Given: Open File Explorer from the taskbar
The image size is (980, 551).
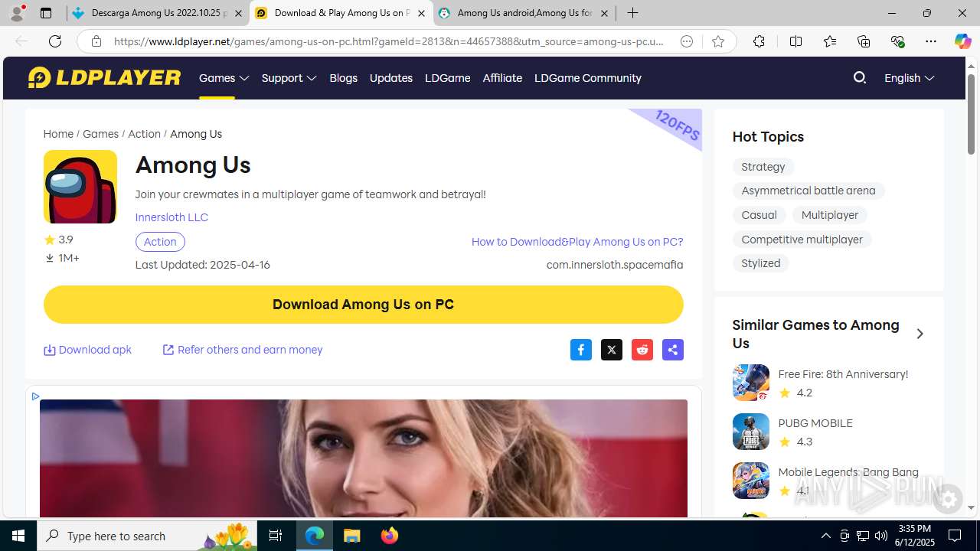Looking at the screenshot, I should point(352,536).
